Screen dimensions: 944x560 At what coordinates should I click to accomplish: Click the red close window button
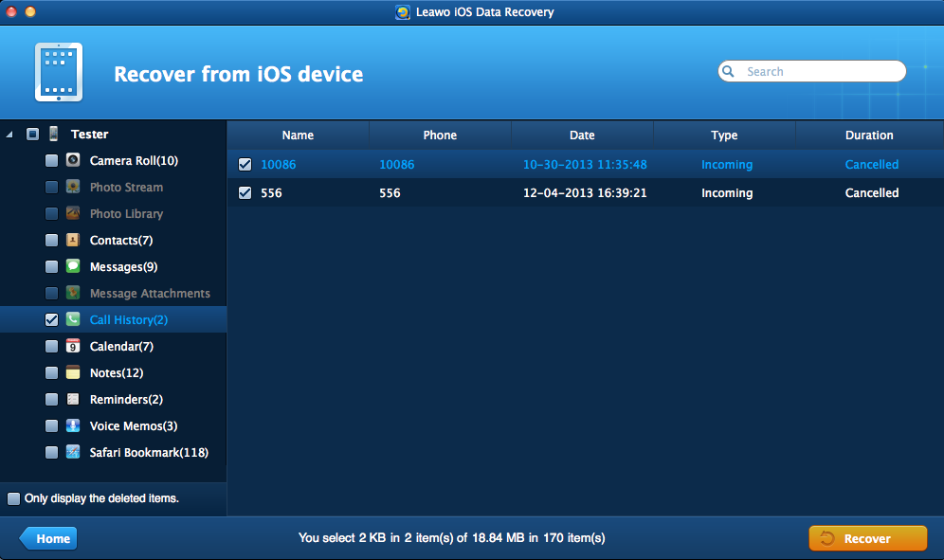11,11
